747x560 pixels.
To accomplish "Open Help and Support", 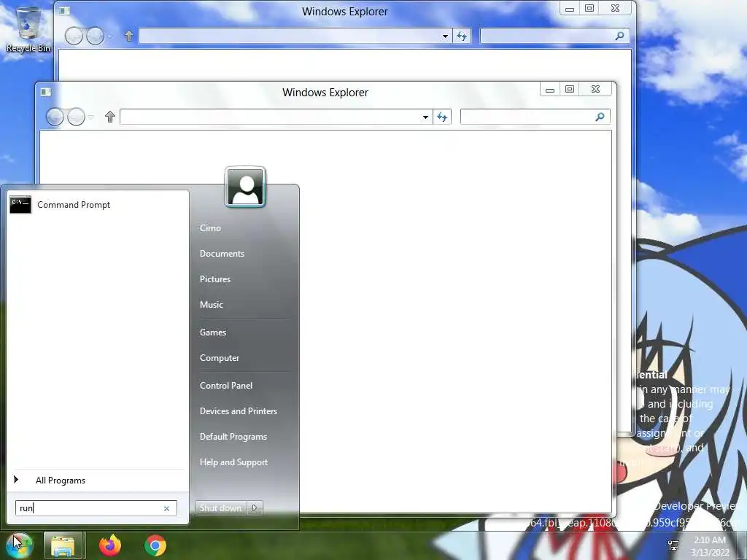I will point(233,462).
